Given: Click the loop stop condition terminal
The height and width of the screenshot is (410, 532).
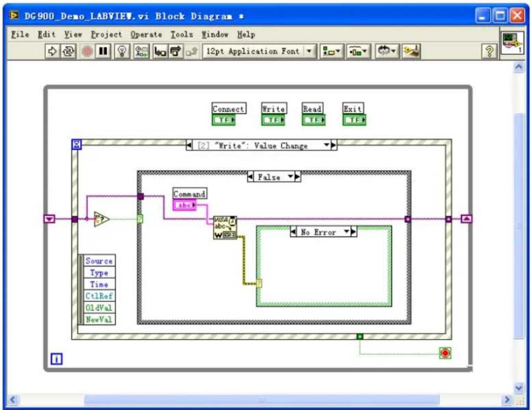Looking at the screenshot, I should (445, 353).
